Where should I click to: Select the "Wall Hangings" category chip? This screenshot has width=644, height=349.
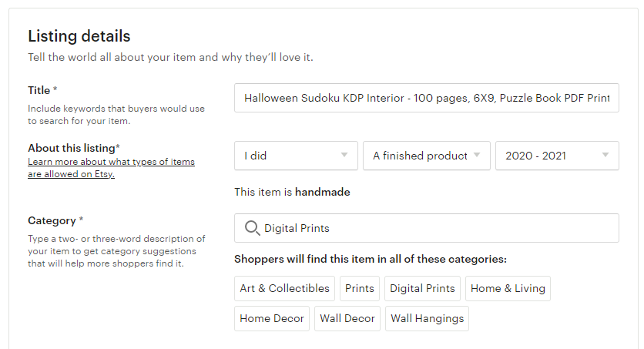(x=427, y=318)
